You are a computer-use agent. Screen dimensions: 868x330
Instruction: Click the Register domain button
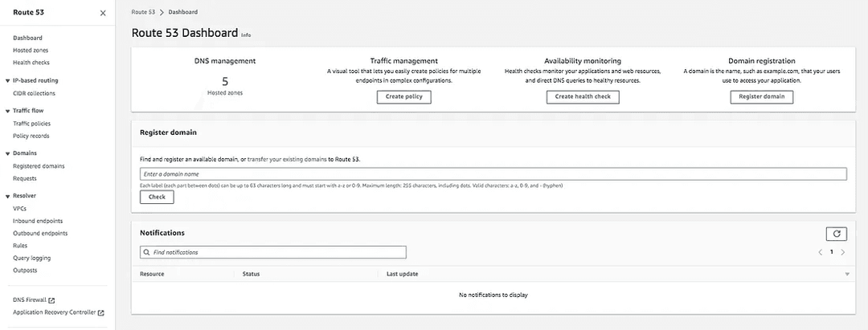point(762,96)
